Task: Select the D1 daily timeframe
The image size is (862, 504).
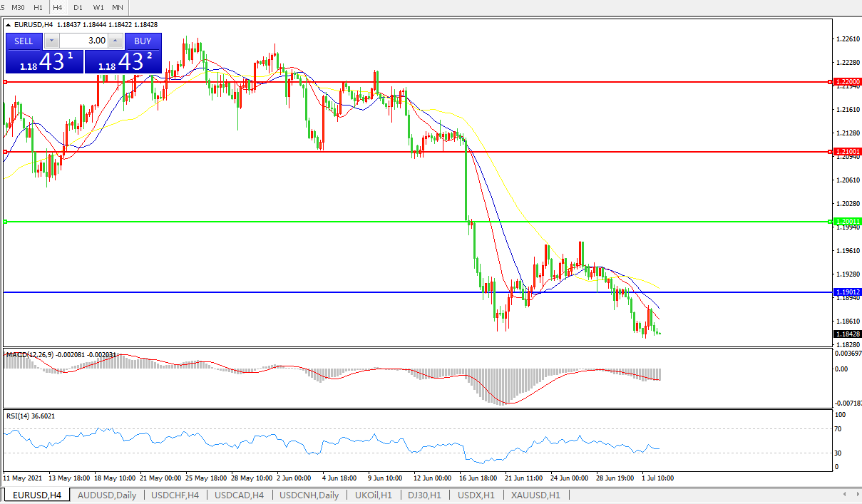Action: (x=78, y=7)
